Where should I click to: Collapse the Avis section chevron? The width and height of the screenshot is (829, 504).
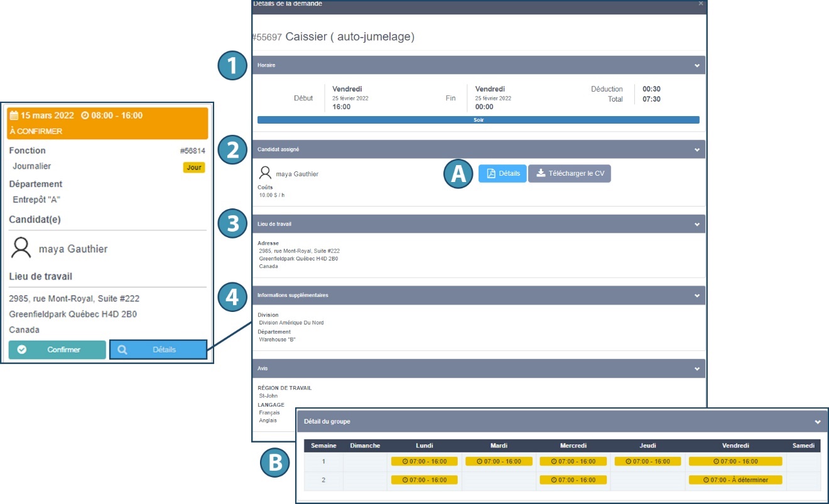pyautogui.click(x=696, y=368)
